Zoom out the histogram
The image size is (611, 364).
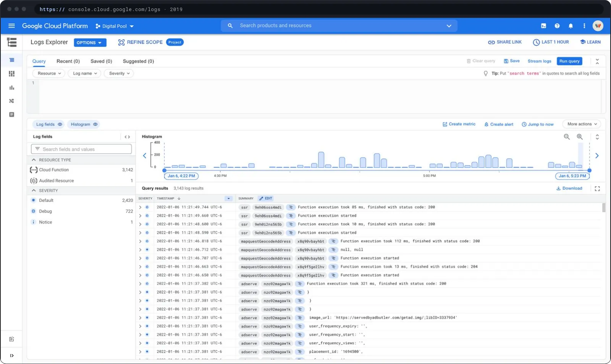(x=567, y=137)
